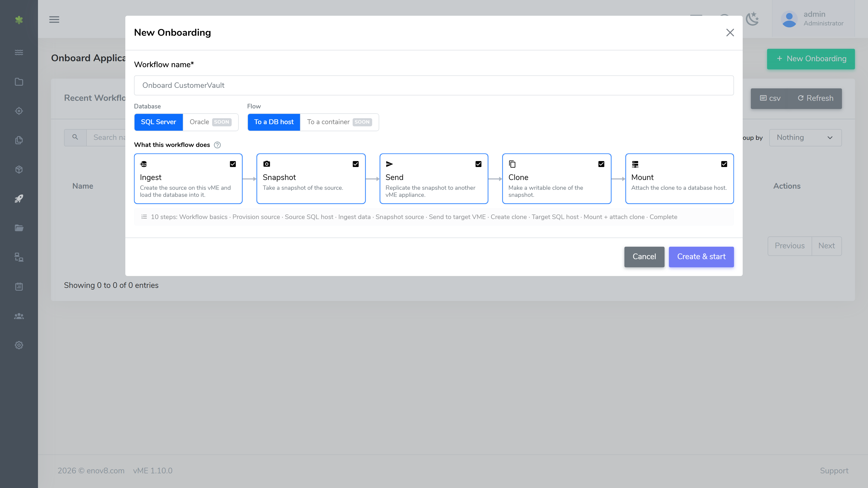The image size is (868, 488).
Task: Toggle dark mode moon icon
Action: point(752,19)
